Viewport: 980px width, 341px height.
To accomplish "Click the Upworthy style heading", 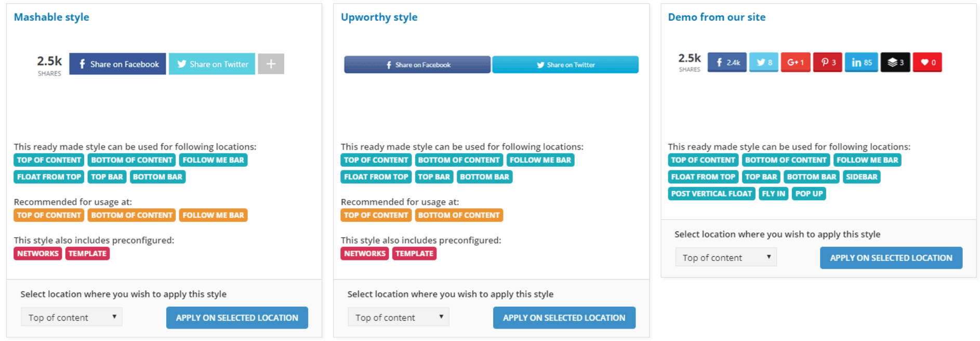I will (379, 17).
